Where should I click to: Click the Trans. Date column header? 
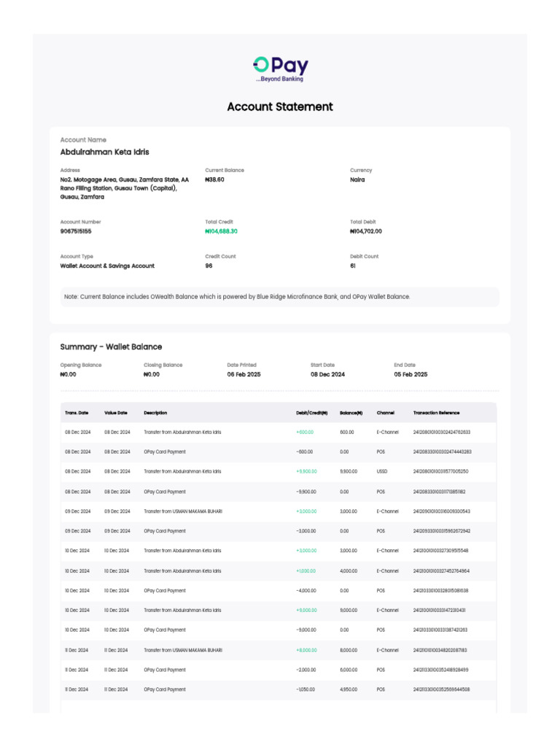(x=77, y=413)
